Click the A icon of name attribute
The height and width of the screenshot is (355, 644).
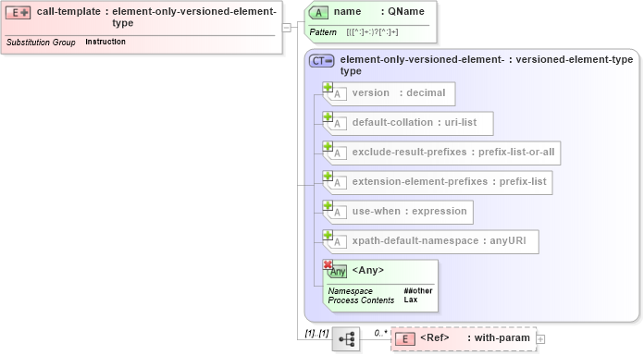click(x=318, y=13)
